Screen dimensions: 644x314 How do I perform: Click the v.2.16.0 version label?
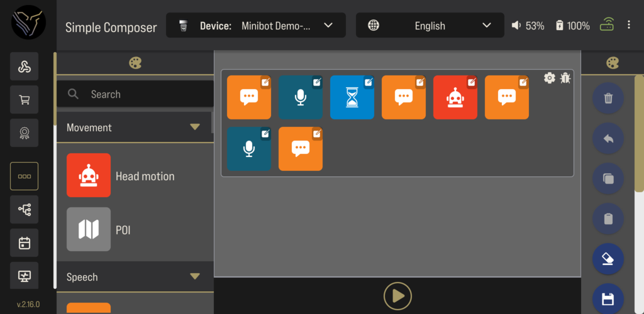pos(28,304)
